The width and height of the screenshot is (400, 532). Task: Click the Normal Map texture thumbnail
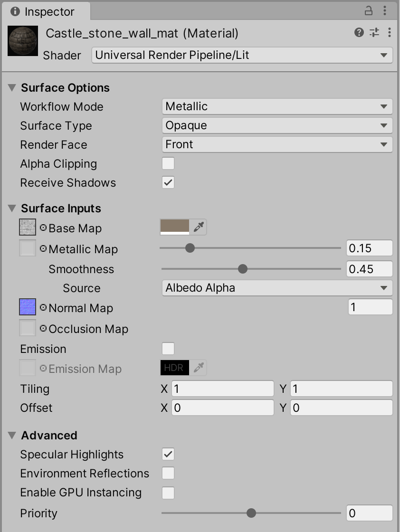[28, 307]
